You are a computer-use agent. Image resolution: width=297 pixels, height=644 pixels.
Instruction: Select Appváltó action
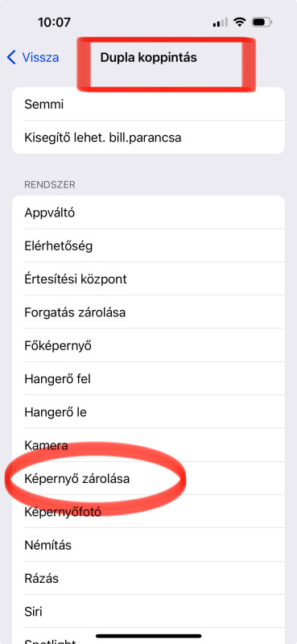[148, 213]
